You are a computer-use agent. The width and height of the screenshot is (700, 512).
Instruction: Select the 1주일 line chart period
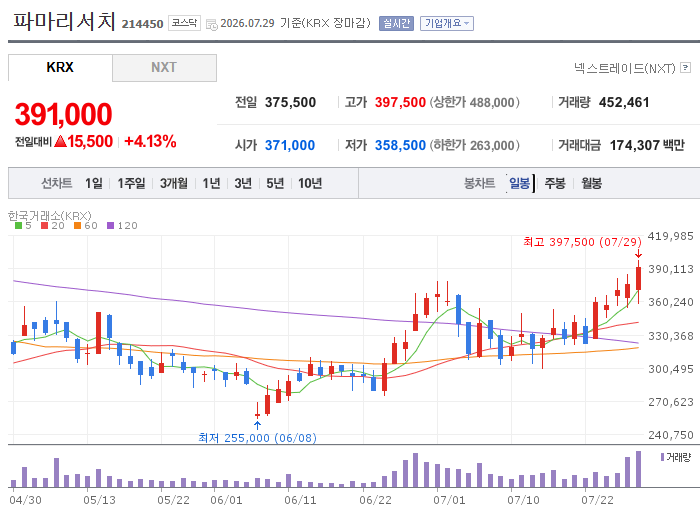[x=131, y=183]
